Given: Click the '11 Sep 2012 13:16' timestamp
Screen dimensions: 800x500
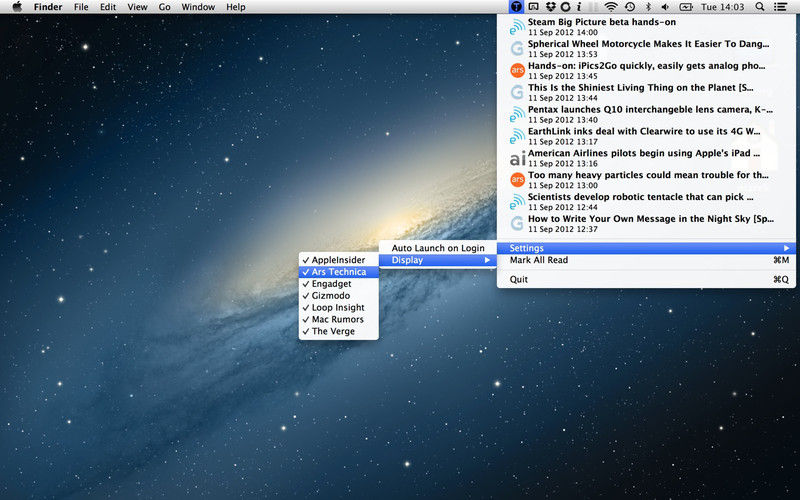Looking at the screenshot, I should [563, 163].
